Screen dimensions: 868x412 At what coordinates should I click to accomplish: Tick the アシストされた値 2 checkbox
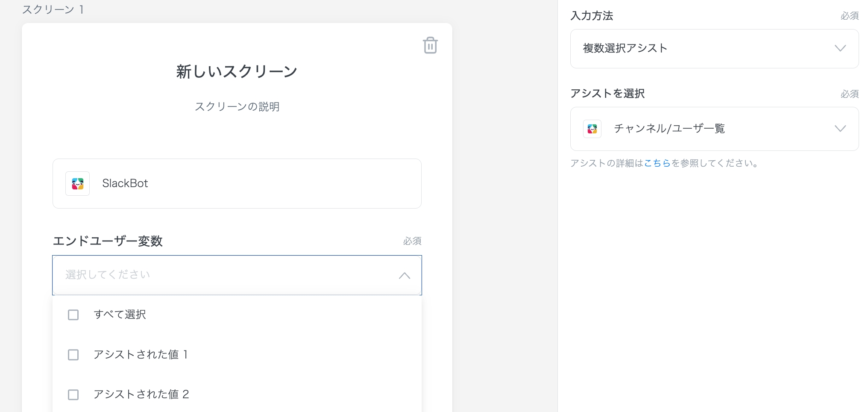pos(73,394)
